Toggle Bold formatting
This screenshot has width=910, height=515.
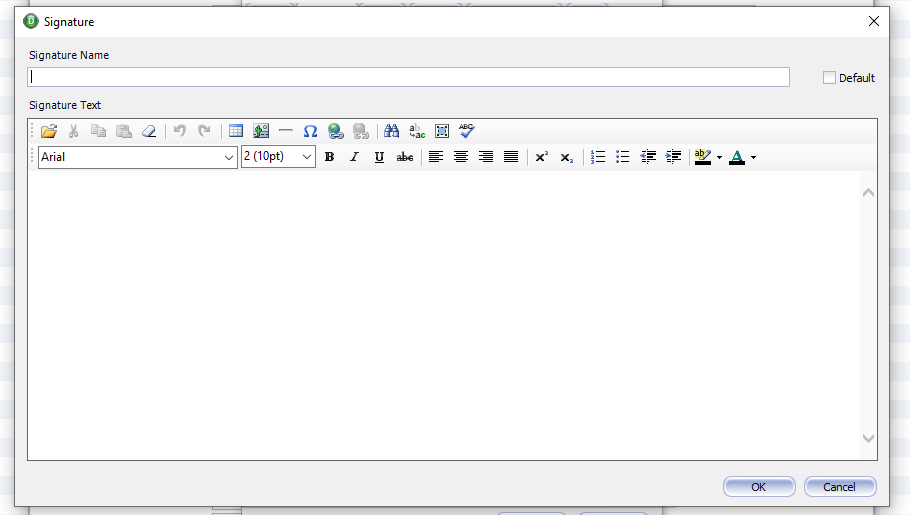click(330, 157)
